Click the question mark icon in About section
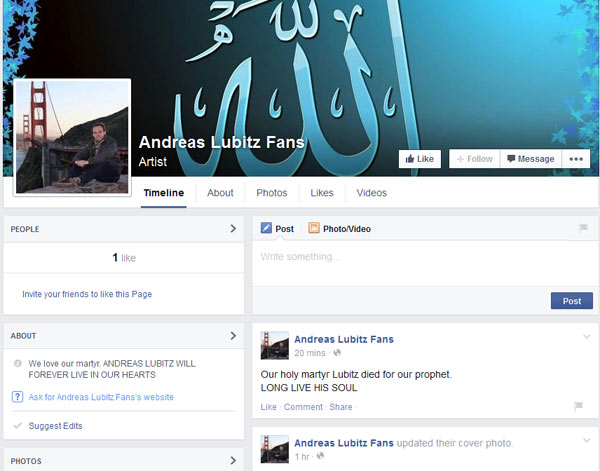The image size is (600, 471). click(x=17, y=397)
